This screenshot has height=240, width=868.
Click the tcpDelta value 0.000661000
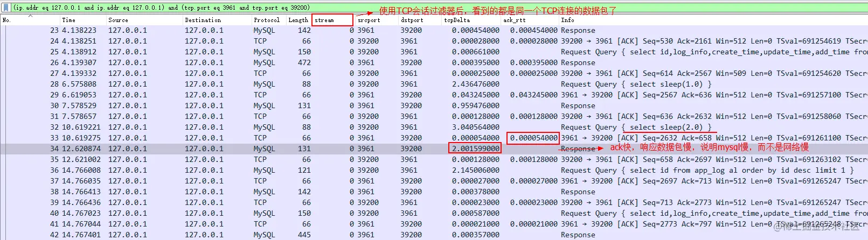click(475, 52)
